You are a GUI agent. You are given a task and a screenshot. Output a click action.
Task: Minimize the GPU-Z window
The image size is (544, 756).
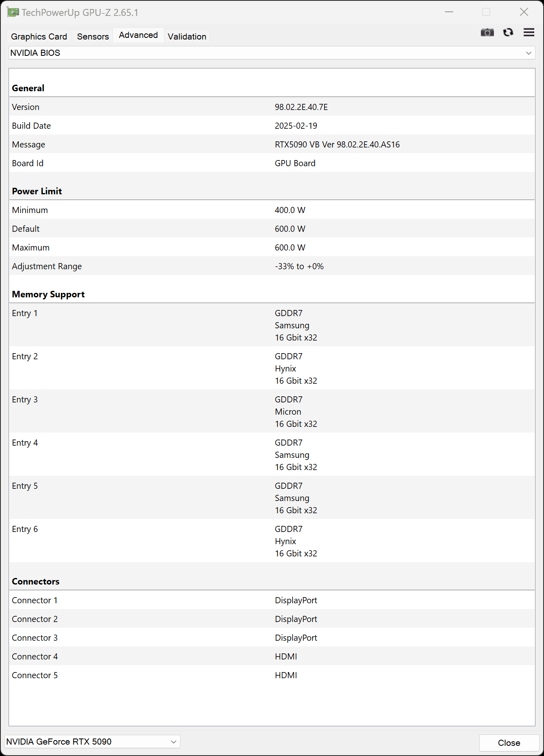coord(449,12)
